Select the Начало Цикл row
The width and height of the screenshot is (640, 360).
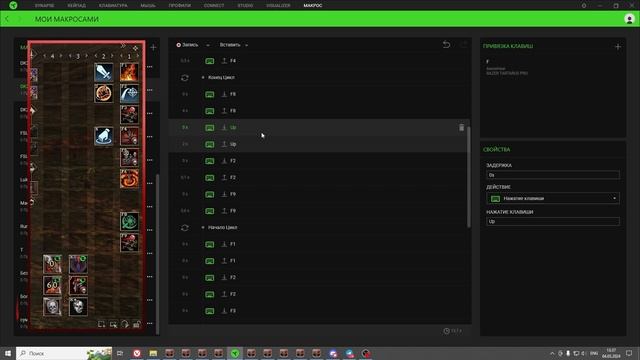(x=319, y=228)
